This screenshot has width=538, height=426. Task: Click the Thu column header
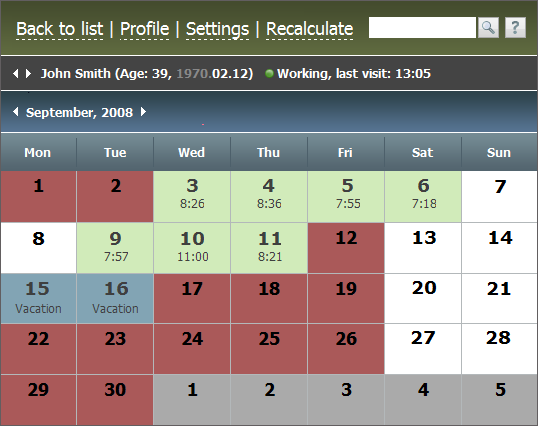pos(269,152)
